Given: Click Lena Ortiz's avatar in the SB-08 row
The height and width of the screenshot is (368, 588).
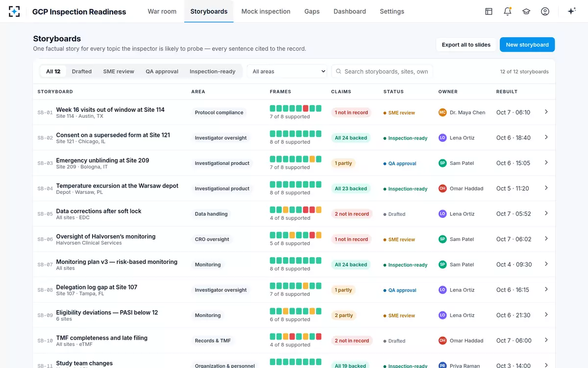Looking at the screenshot, I should click(x=442, y=290).
